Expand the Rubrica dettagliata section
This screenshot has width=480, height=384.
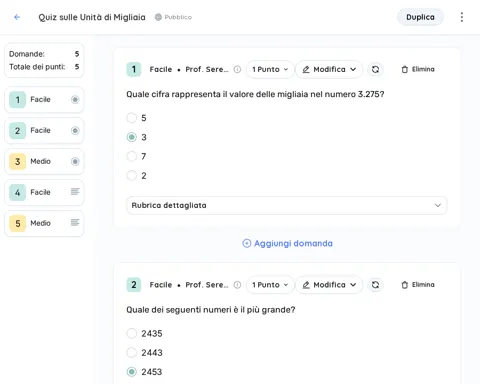pyautogui.click(x=287, y=205)
